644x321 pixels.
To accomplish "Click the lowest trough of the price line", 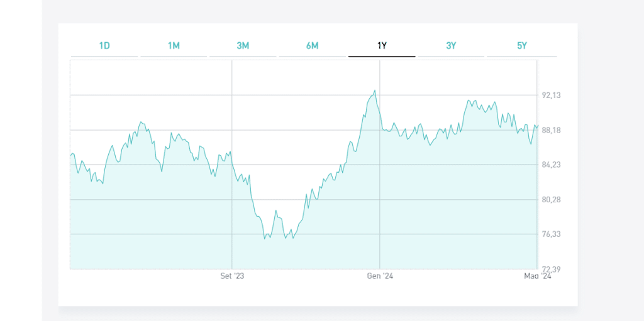I will click(265, 239).
